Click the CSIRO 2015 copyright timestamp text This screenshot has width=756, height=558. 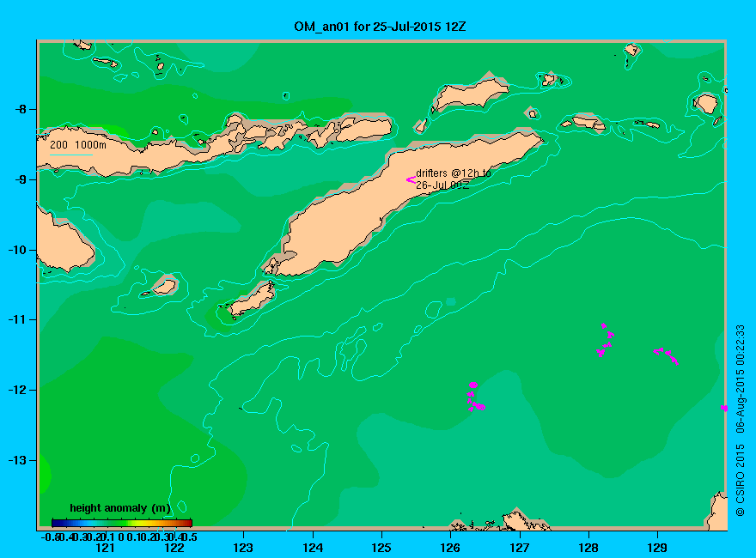tap(740, 421)
